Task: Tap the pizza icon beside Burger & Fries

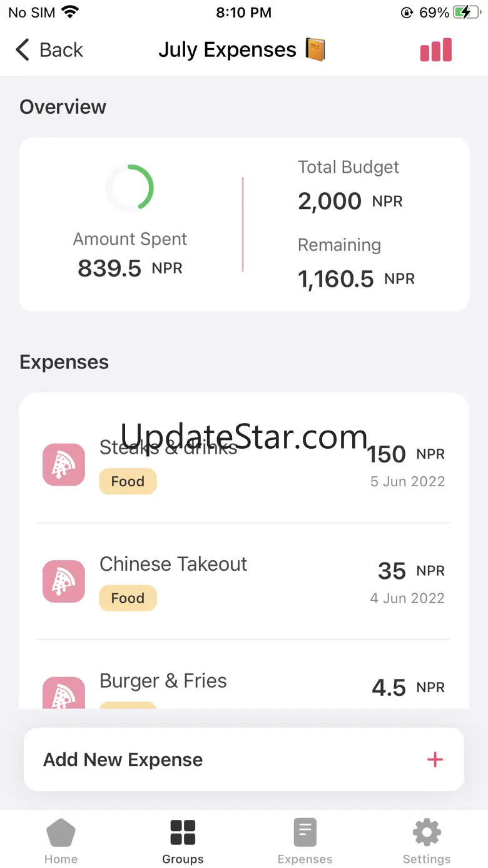Action: click(64, 693)
